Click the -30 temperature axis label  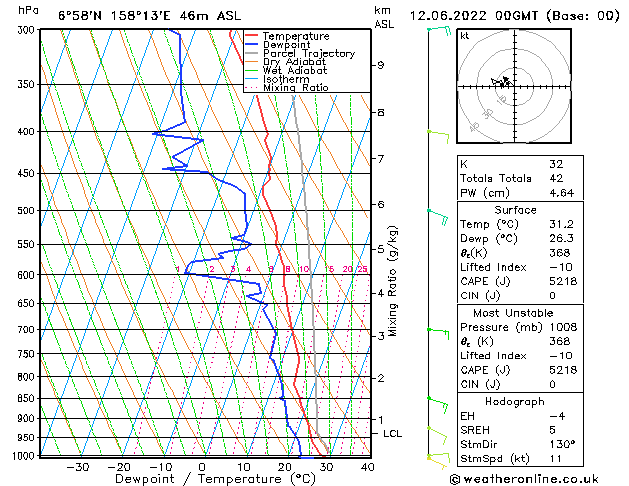point(77,468)
